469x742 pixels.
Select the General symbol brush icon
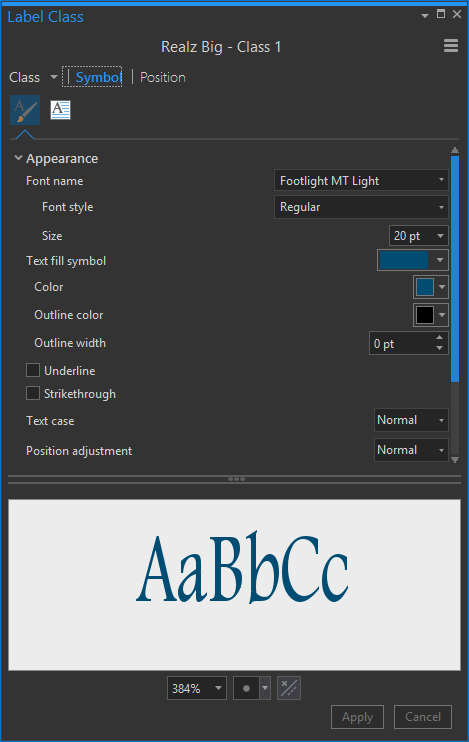(25, 110)
